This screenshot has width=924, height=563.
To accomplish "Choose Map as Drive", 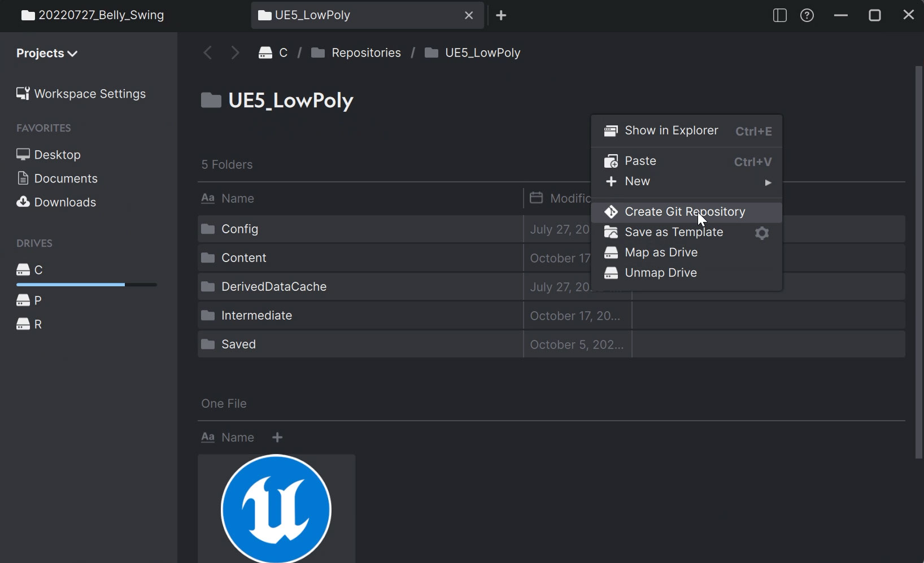I will [x=687, y=252].
